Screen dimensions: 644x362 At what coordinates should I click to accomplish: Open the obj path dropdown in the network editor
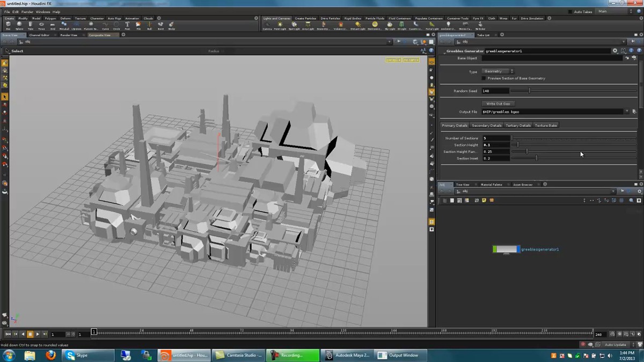point(613,190)
